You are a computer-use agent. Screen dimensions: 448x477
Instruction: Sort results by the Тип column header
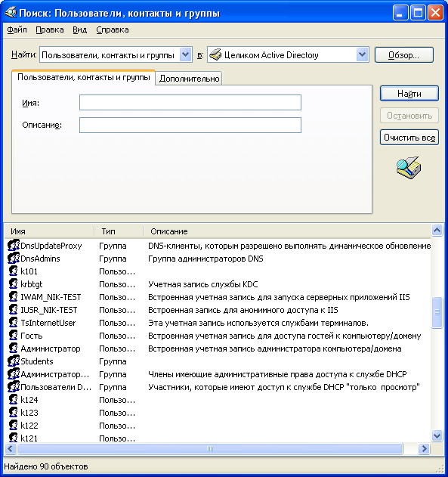point(119,231)
